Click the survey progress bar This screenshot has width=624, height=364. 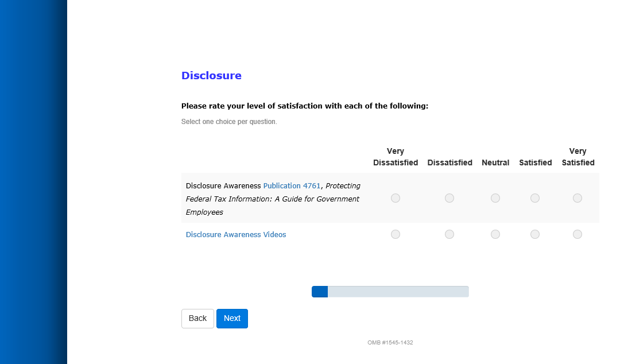(x=390, y=292)
